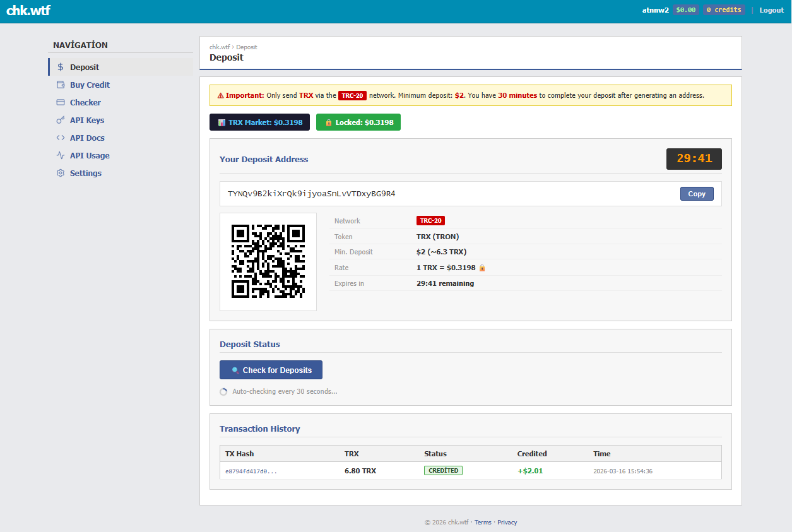Click the warning triangle in the Important notice

tap(220, 96)
